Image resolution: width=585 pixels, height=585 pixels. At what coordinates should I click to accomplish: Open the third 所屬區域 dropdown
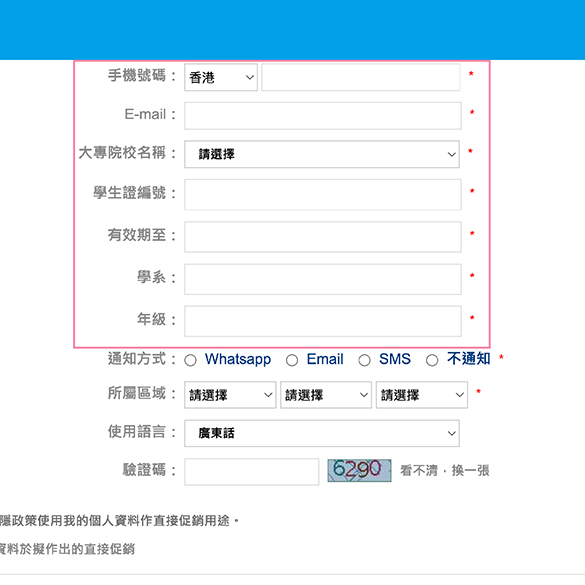click(422, 395)
